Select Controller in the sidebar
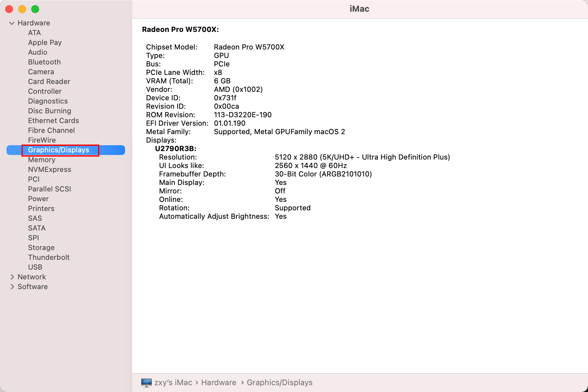This screenshot has width=588, height=392. [45, 91]
